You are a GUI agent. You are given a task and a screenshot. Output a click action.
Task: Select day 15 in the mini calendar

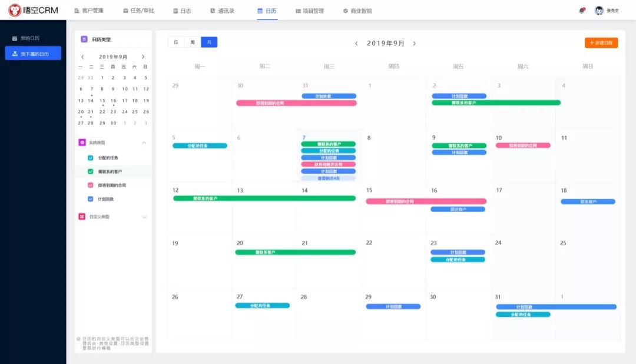click(102, 101)
